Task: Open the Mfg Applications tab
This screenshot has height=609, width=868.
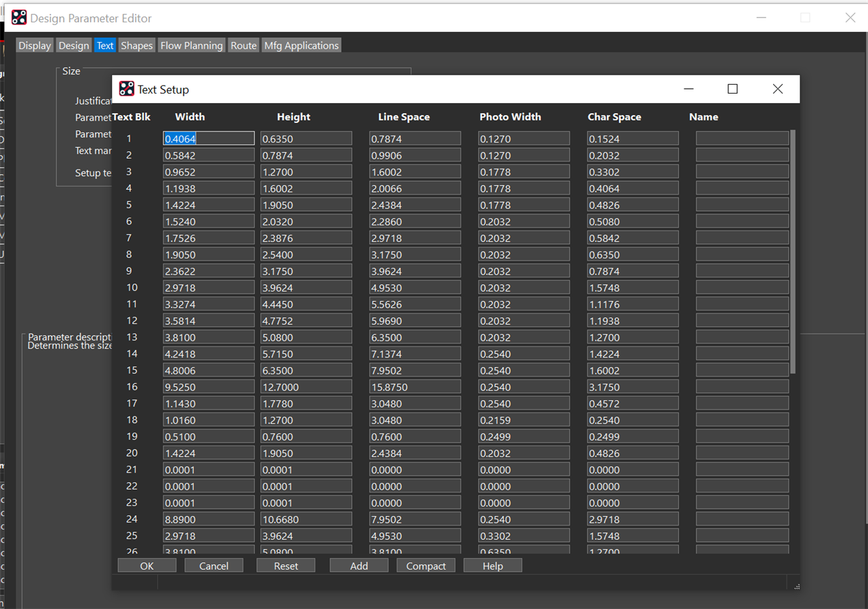Action: (x=302, y=45)
